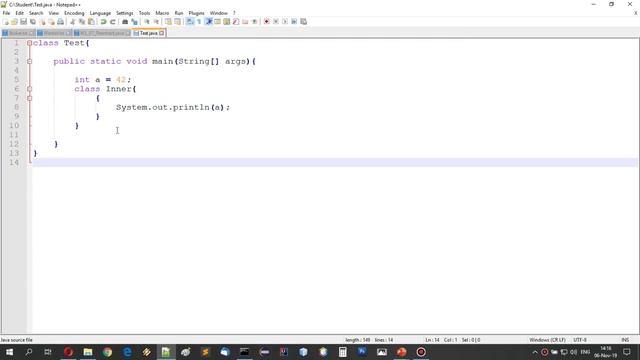Open the Function List panel icon
The height and width of the screenshot is (360, 640).
(x=236, y=22)
